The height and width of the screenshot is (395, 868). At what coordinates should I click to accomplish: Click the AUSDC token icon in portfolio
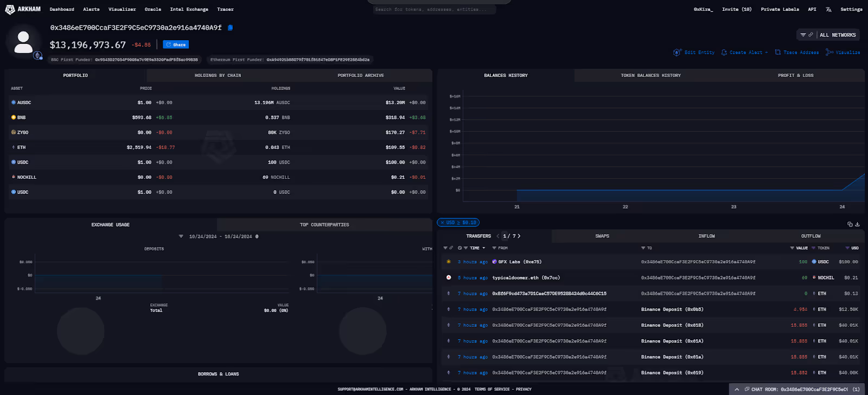14,102
